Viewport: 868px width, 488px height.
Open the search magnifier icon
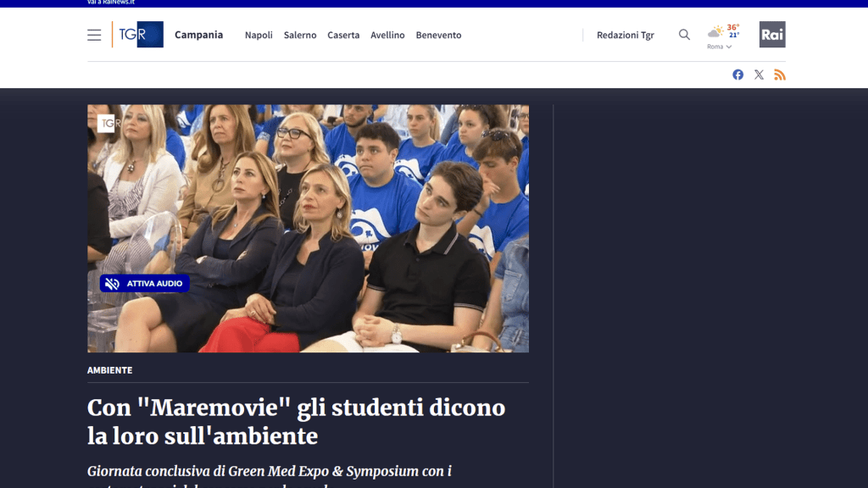684,34
